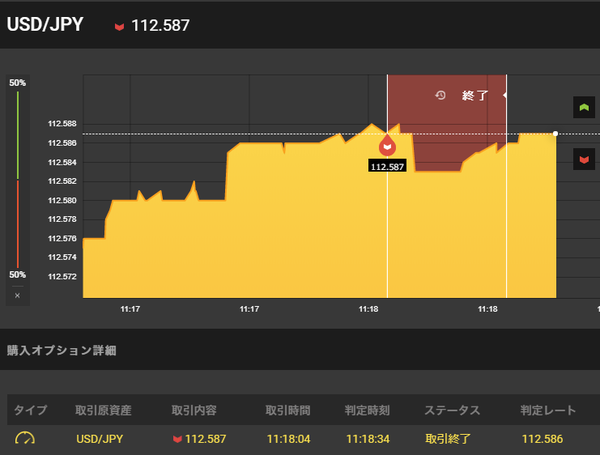
Task: Click the history clock icon beside 終了
Action: tap(440, 95)
